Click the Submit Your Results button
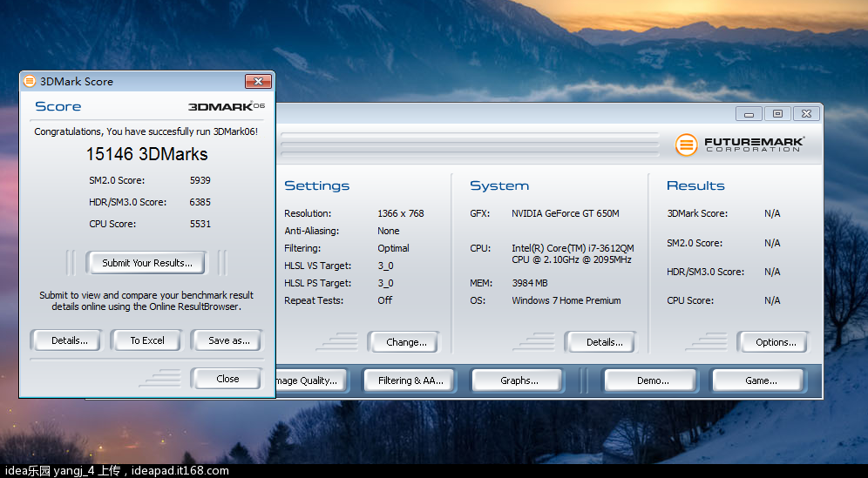 (x=146, y=263)
